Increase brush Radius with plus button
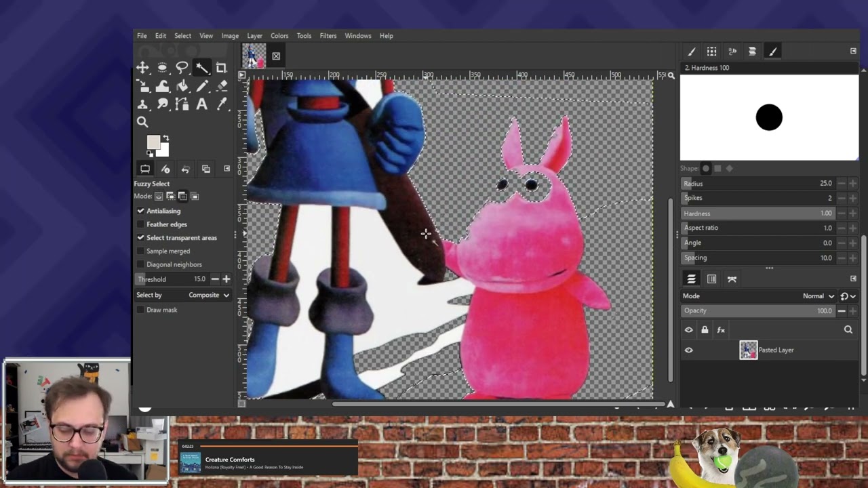The width and height of the screenshot is (868, 488). point(853,184)
